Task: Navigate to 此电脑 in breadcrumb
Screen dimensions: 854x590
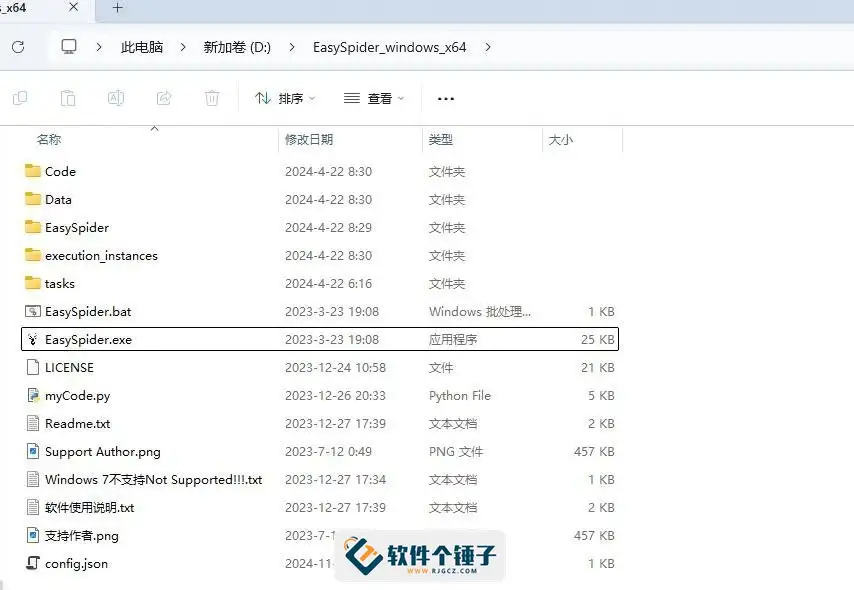Action: click(142, 47)
